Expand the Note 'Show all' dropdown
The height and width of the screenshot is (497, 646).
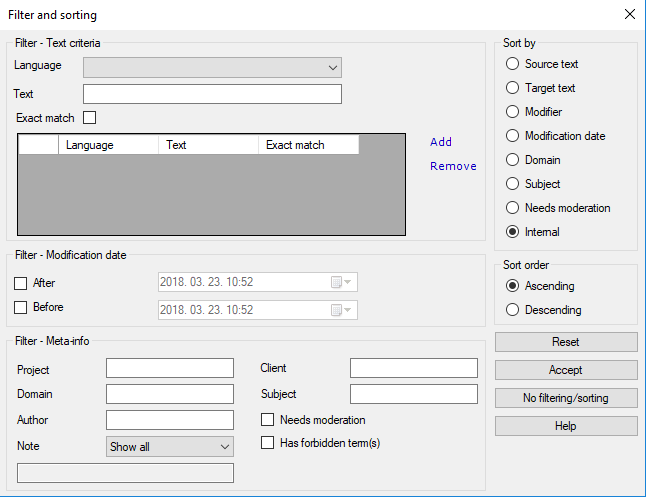pos(169,447)
